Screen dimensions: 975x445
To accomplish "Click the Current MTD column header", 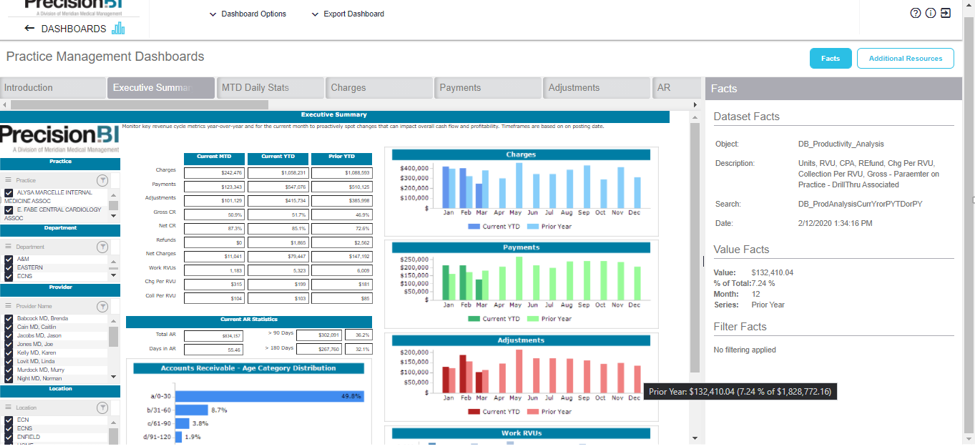I will coord(215,157).
